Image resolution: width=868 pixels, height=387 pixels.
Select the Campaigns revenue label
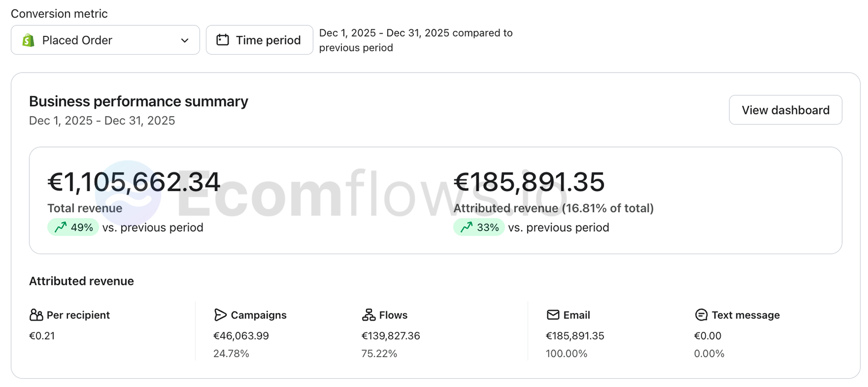tap(259, 315)
